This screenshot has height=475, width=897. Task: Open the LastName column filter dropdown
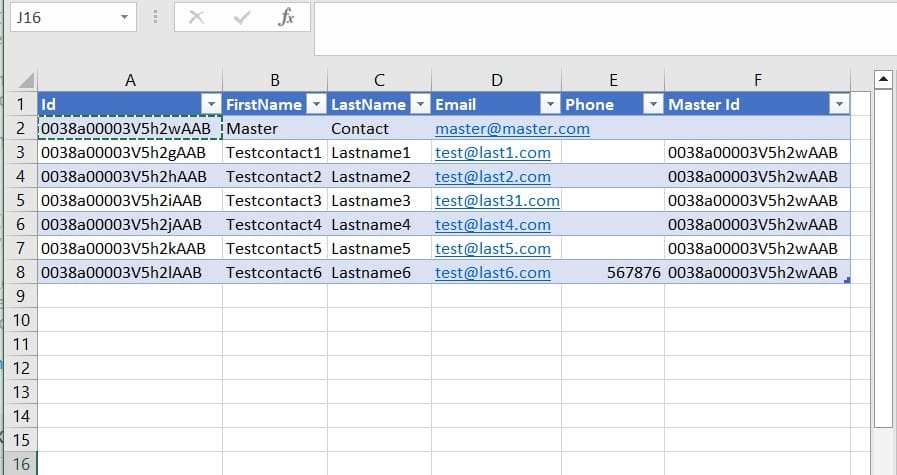pos(420,105)
